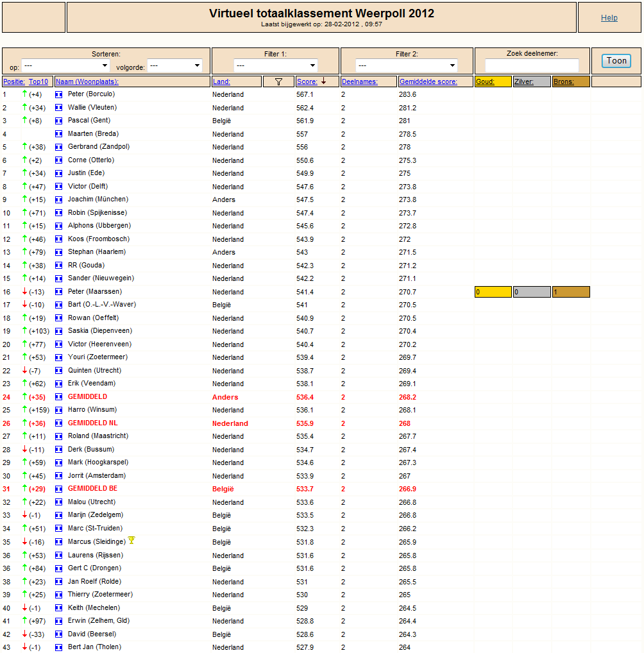Viewport: 644px width, 653px height.
Task: Open details icon for RR (Gouda)
Action: pos(59,266)
